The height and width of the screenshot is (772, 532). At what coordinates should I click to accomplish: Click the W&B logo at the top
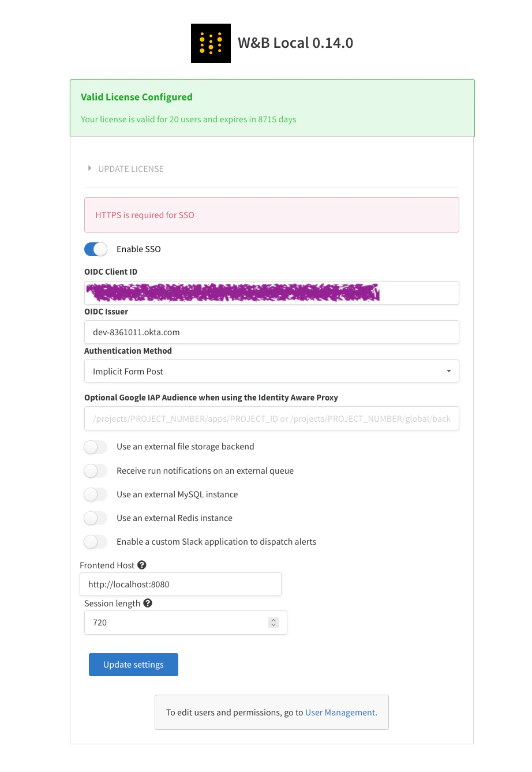click(211, 43)
